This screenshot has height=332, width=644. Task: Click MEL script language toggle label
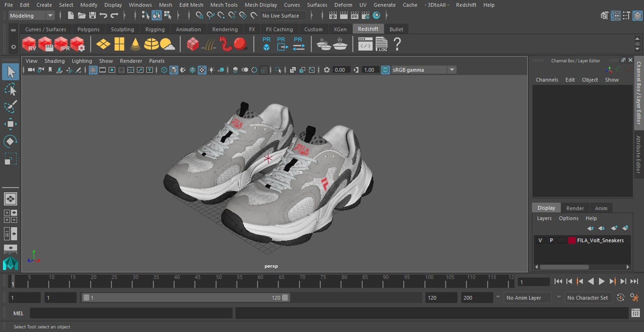point(18,313)
